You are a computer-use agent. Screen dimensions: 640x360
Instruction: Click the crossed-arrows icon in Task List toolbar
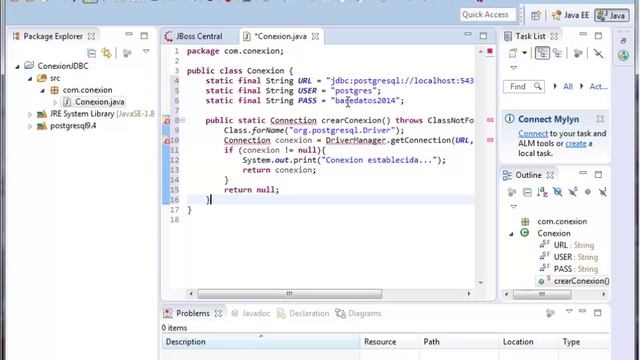coord(598,53)
